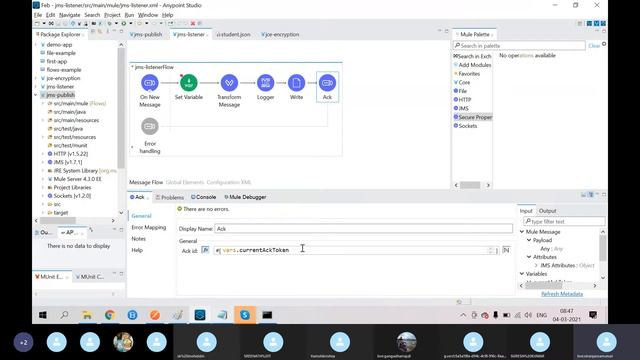The image size is (640, 360).
Task: Open Notes section of Ack
Action: [138, 239]
